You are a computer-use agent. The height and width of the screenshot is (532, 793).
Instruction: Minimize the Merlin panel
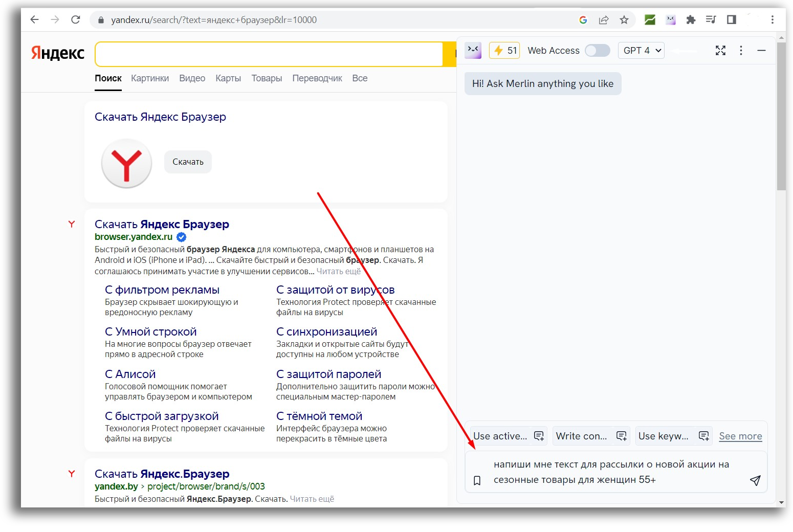point(761,50)
